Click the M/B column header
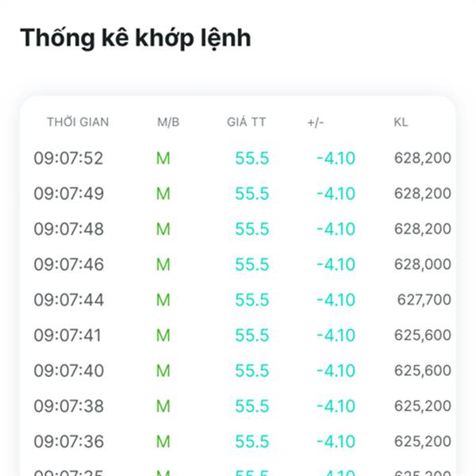 pyautogui.click(x=168, y=122)
